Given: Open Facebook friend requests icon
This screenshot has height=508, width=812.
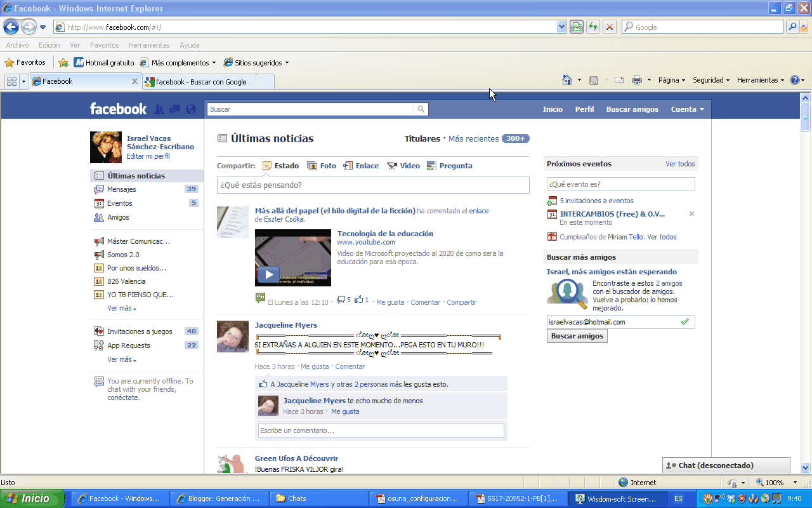Looking at the screenshot, I should coord(159,109).
